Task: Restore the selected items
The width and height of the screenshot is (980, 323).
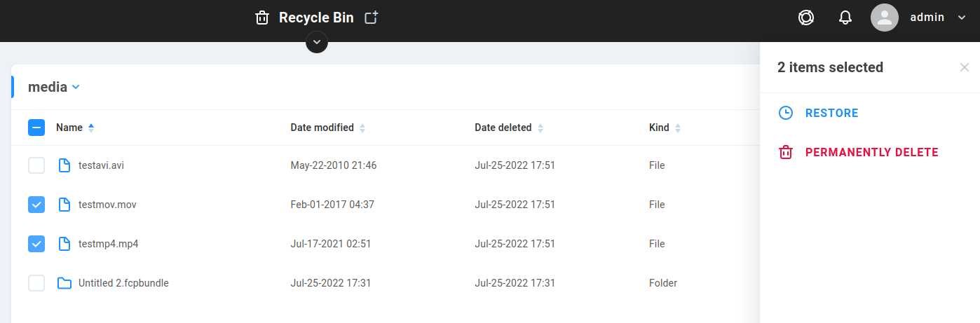Action: (x=819, y=113)
